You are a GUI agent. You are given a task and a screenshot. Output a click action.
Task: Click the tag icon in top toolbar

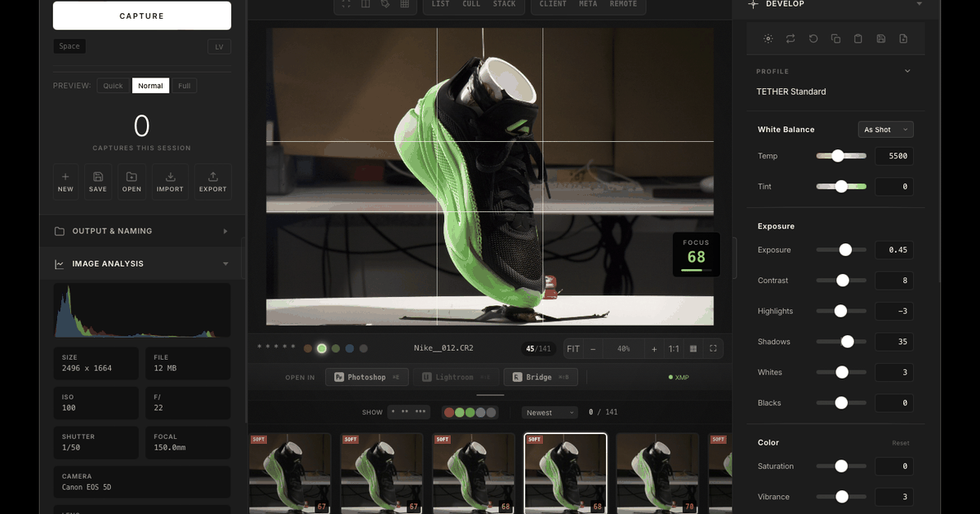pos(385,4)
